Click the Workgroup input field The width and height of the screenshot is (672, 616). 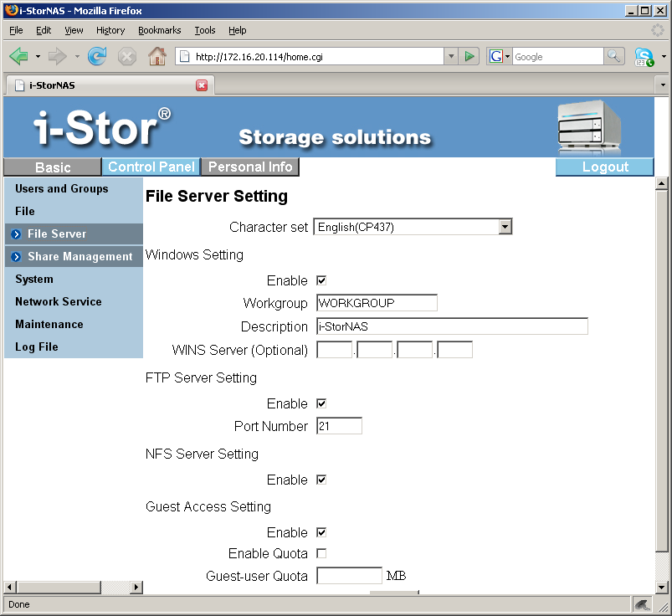click(377, 303)
